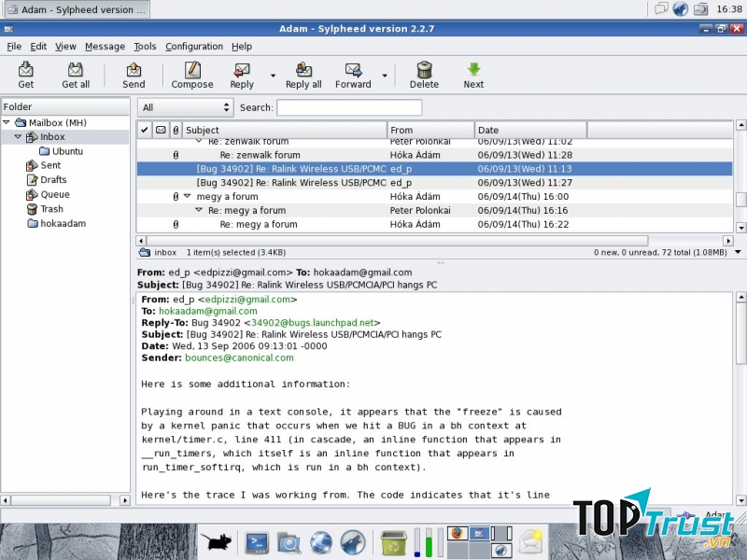The image size is (747, 560).
Task: Send queued messages with the Send icon
Action: [x=134, y=75]
